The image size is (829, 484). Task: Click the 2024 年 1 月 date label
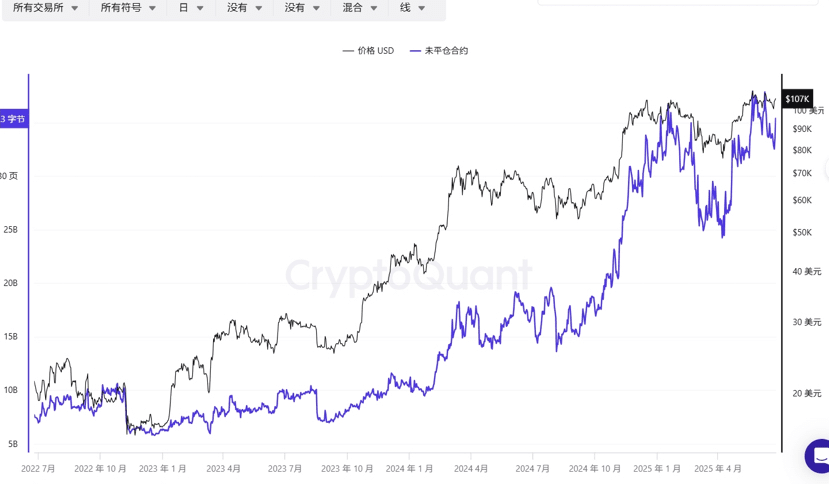point(410,468)
